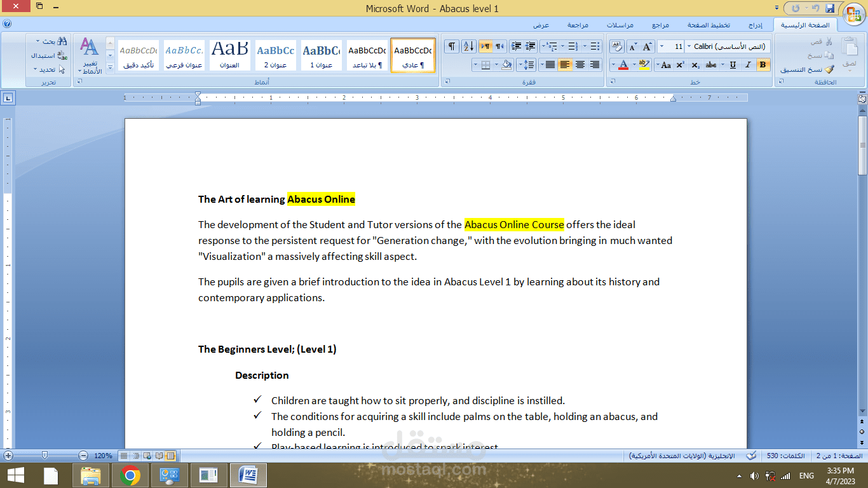Screen dimensions: 868x488
Task: Toggle superscript x² formatting
Action: (680, 65)
